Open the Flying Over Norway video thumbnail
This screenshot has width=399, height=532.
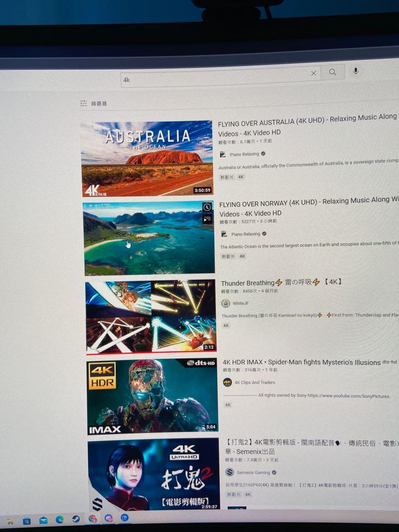149,238
